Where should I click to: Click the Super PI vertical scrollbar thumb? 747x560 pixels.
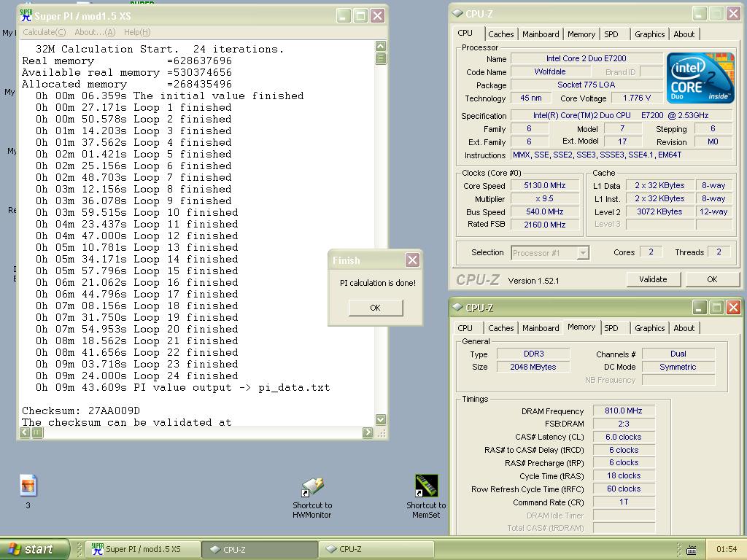click(381, 58)
